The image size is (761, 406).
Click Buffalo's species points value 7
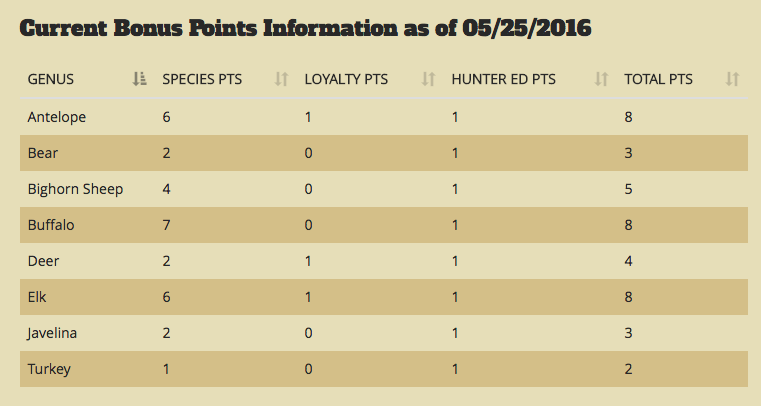[166, 225]
